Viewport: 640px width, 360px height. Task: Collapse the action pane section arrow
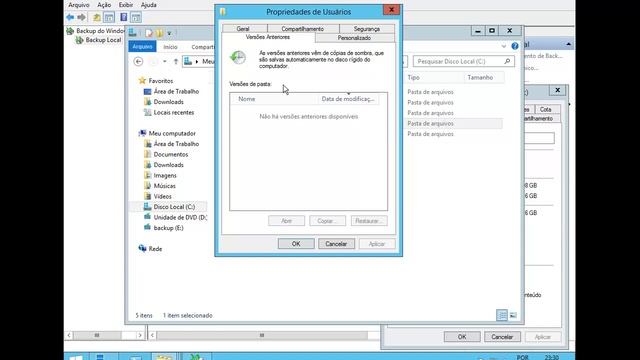568,44
